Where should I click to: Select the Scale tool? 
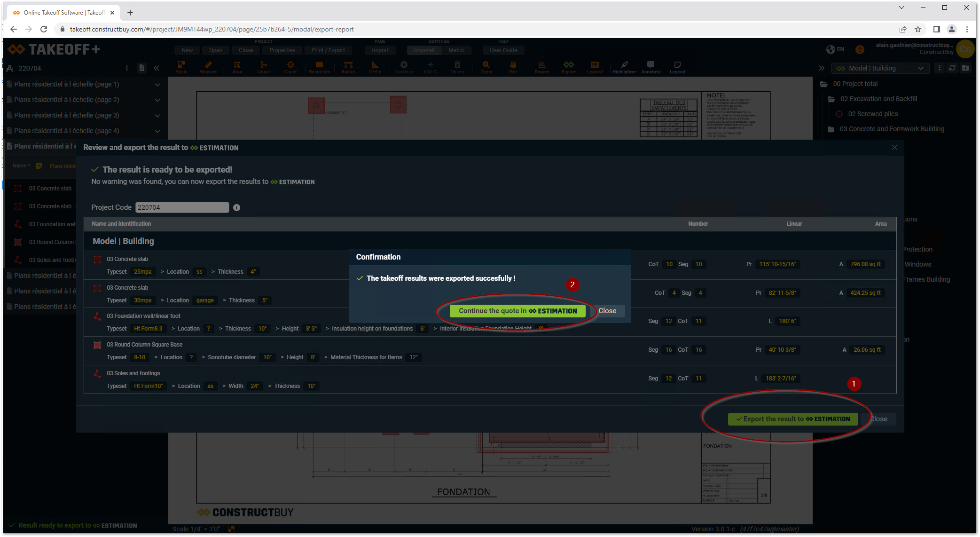pos(181,67)
